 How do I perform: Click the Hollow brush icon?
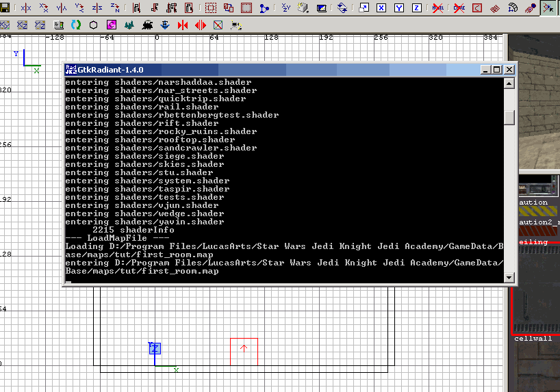pyautogui.click(x=246, y=8)
